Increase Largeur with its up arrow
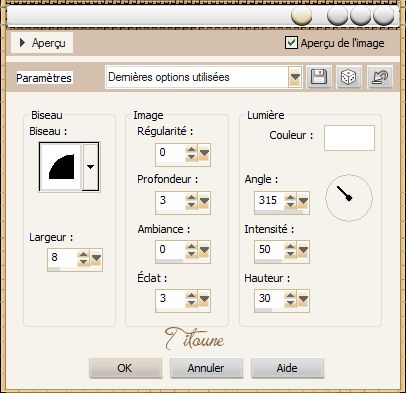This screenshot has height=393, width=406. pyautogui.click(x=83, y=254)
